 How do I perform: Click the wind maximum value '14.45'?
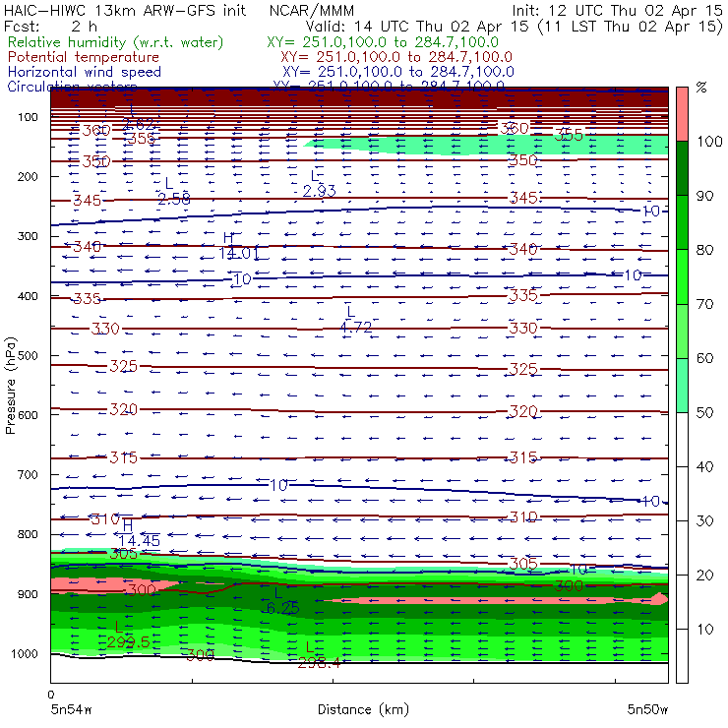click(x=139, y=540)
